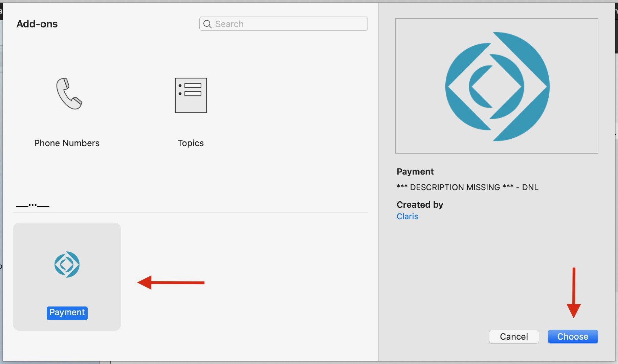Image resolution: width=618 pixels, height=364 pixels.
Task: Click the Cancel button
Action: tap(514, 337)
